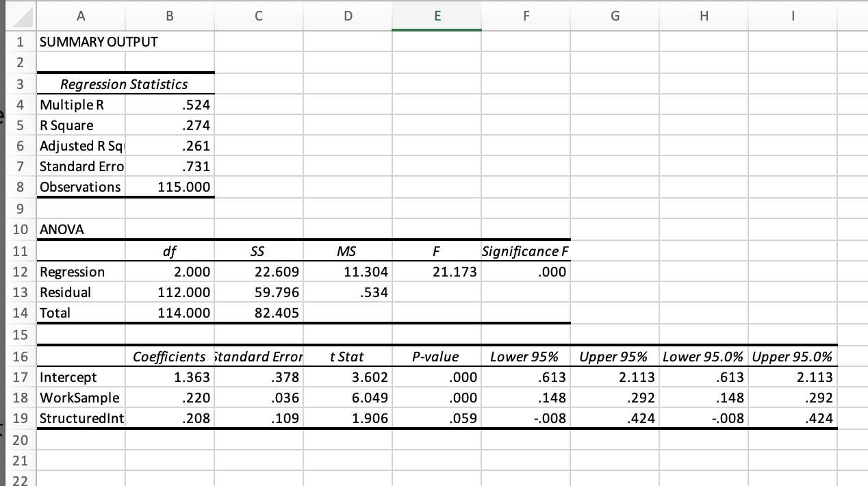Viewport: 868px width, 486px height.
Task: Click the Select All triangle above row 1
Action: (21, 15)
